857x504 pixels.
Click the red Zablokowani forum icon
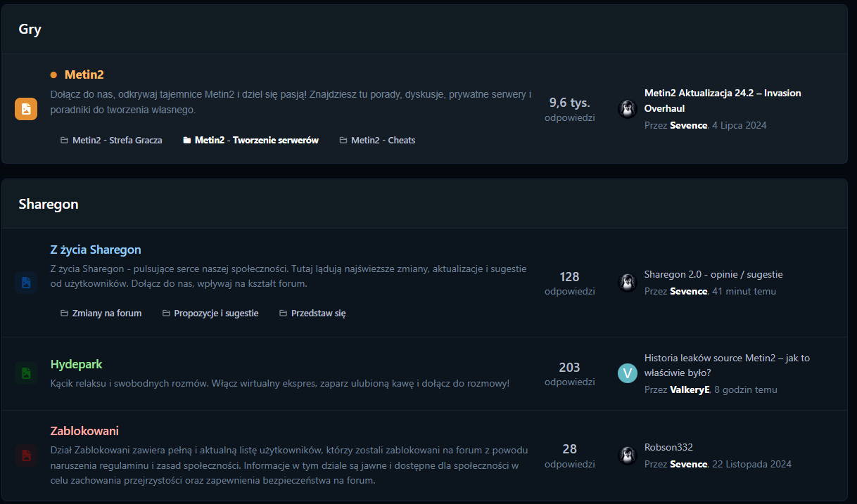(26, 455)
